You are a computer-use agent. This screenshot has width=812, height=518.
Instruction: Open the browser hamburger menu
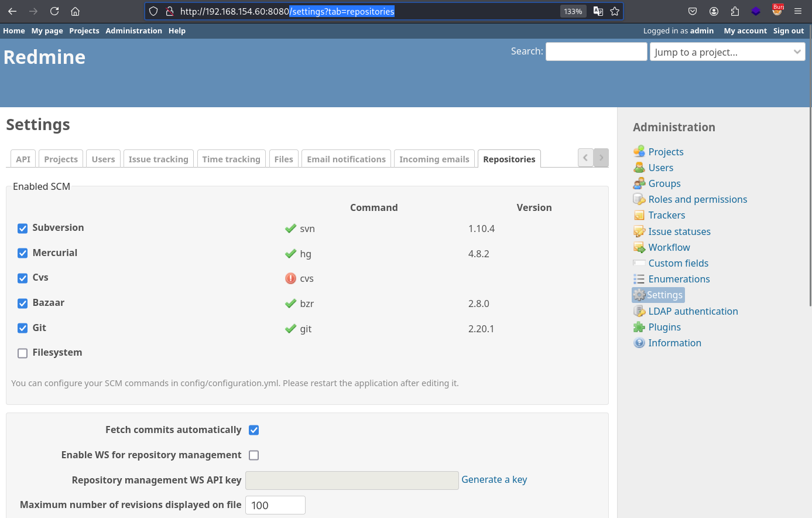pos(798,11)
